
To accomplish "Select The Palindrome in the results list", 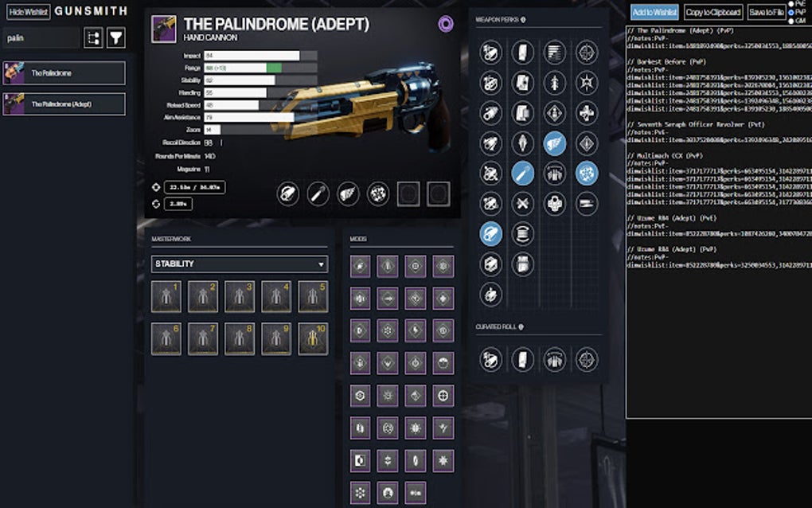I will click(x=64, y=73).
